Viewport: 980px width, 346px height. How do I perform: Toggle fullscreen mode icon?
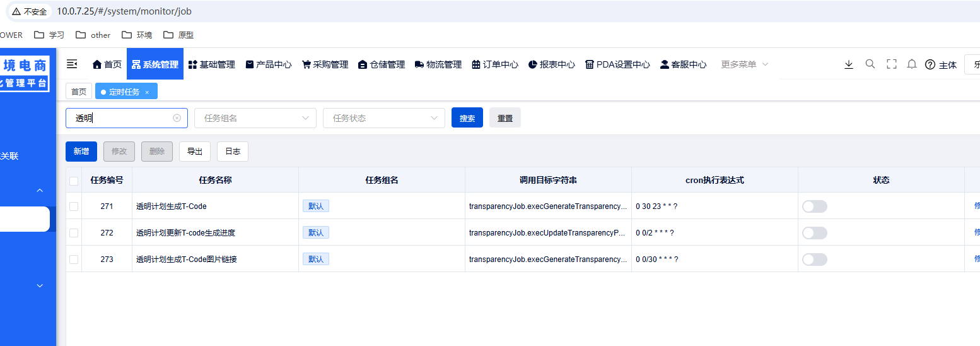pos(891,64)
